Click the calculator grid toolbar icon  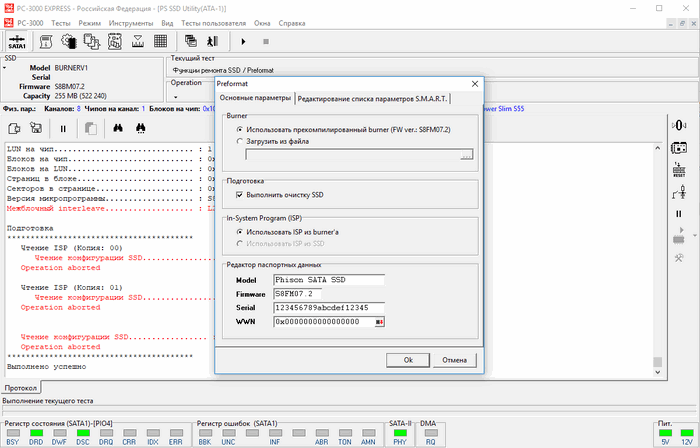click(x=160, y=41)
